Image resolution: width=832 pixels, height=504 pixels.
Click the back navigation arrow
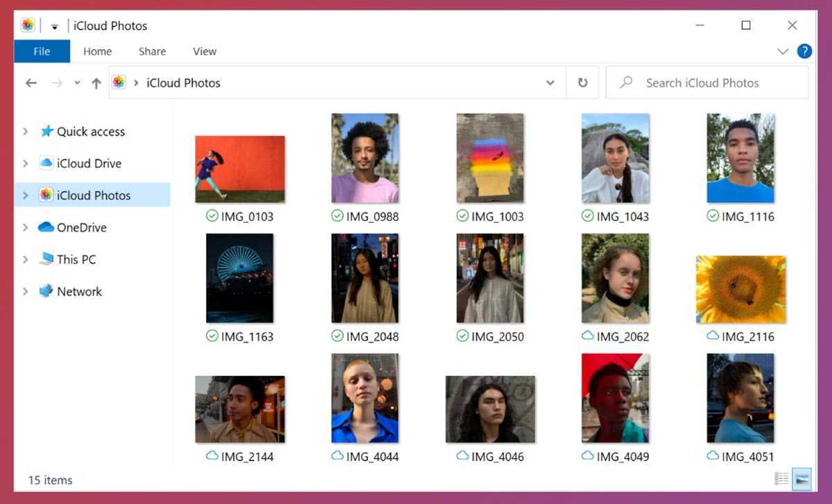click(31, 83)
